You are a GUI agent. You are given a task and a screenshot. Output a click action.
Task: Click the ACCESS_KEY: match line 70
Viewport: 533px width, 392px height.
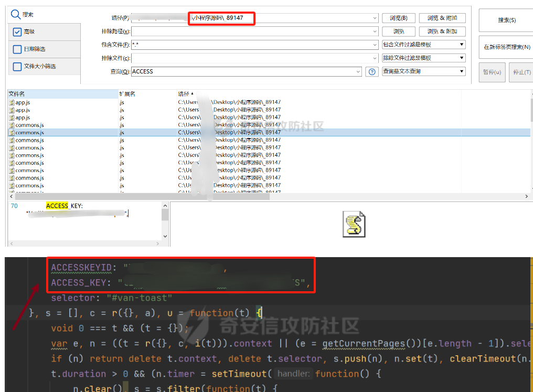(64, 206)
